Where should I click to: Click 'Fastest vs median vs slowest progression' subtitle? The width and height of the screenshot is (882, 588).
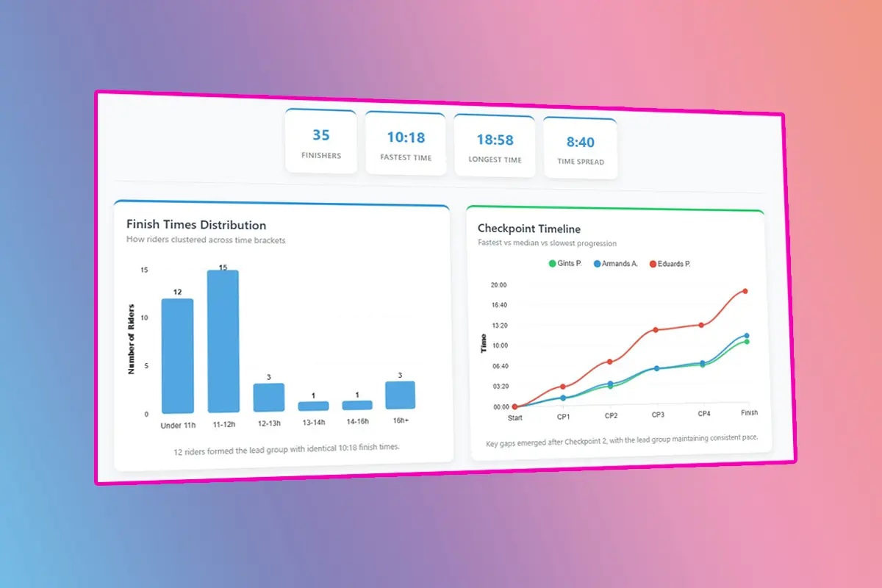(547, 243)
